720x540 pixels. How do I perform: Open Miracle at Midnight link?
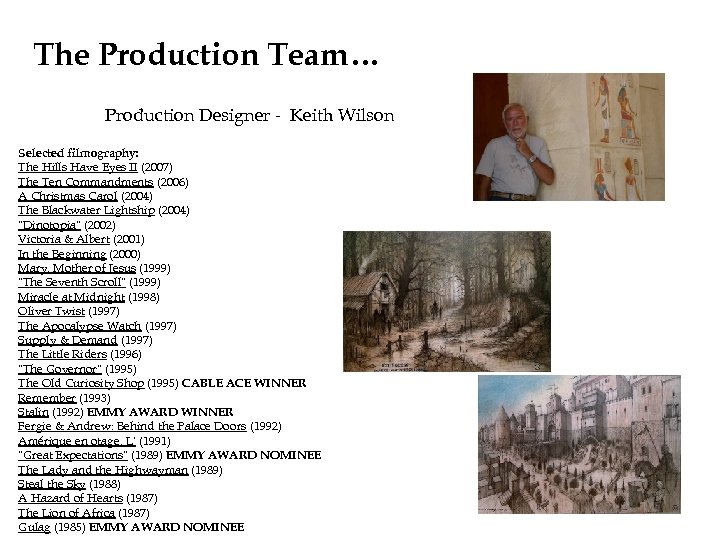tap(71, 297)
